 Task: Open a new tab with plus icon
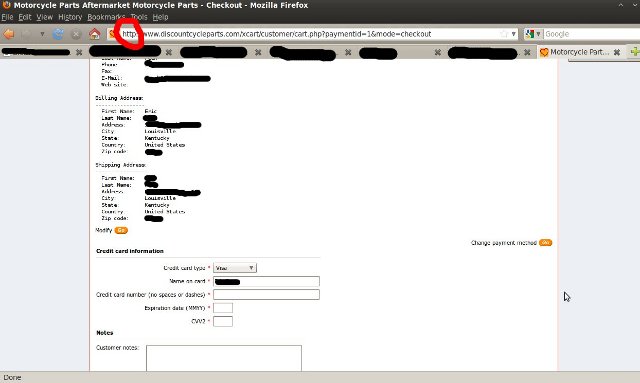click(635, 51)
